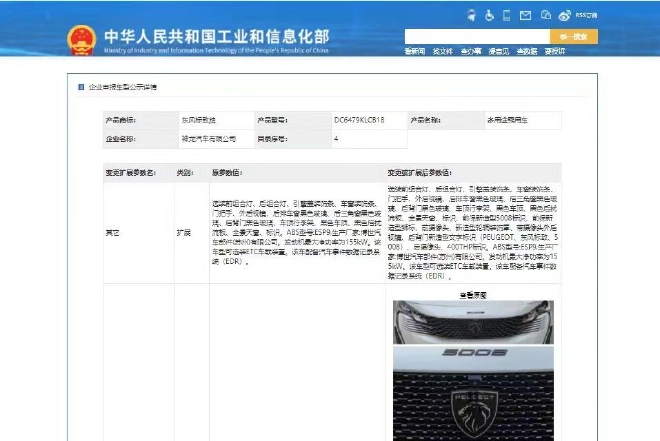Screen dimensions: 660x441
Task: Open the Weibo icon in header
Action: tap(564, 16)
